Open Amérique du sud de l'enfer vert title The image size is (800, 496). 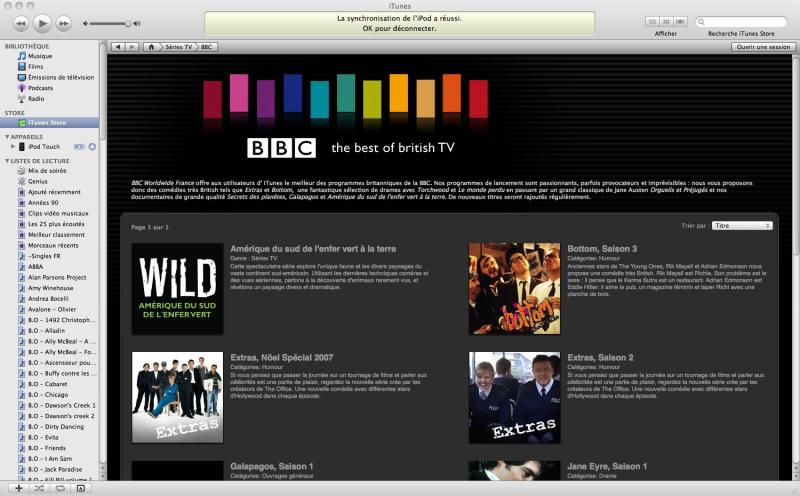[313, 249]
